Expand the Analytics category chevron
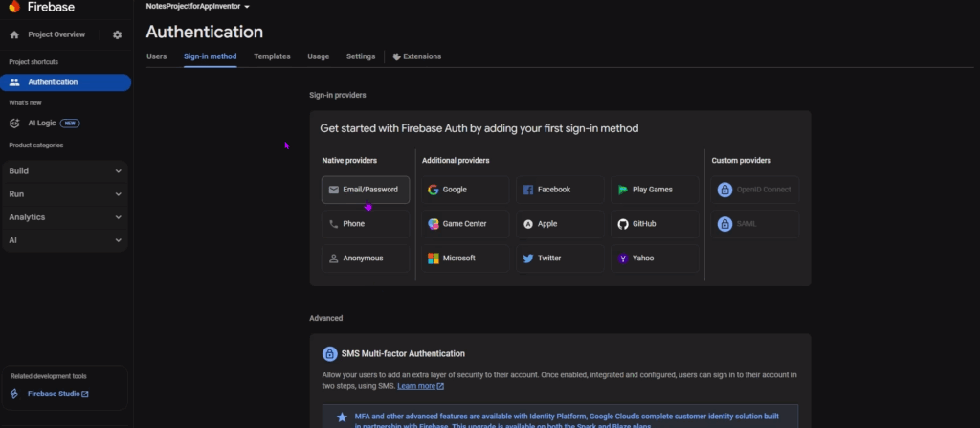 click(x=119, y=217)
